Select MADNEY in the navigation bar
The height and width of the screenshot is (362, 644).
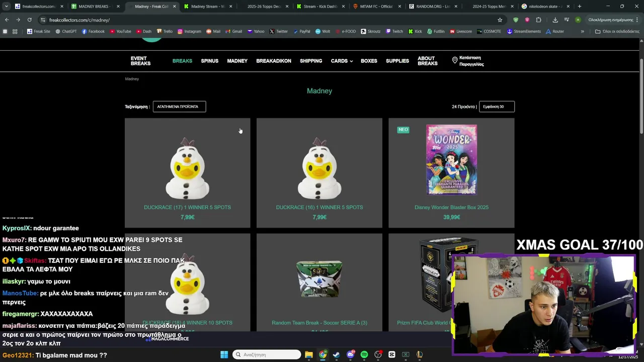[x=237, y=61]
